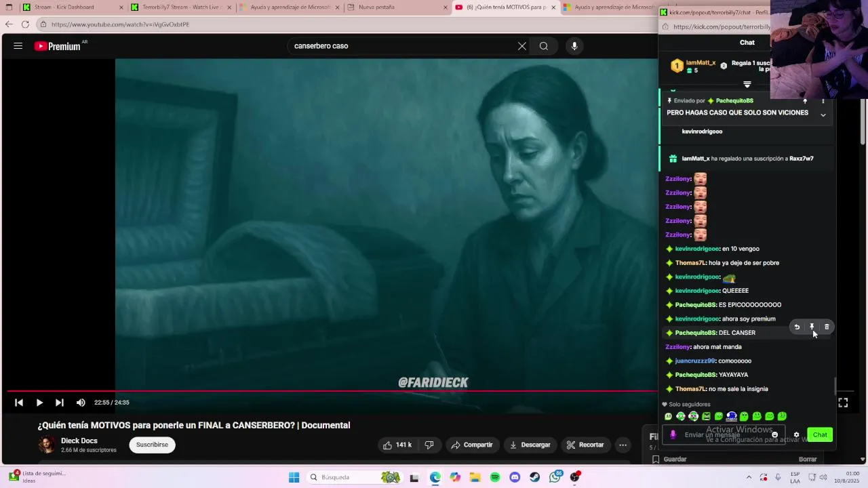This screenshot has height=488, width=868.
Task: Reply to the DEL CANSER message
Action: click(797, 327)
